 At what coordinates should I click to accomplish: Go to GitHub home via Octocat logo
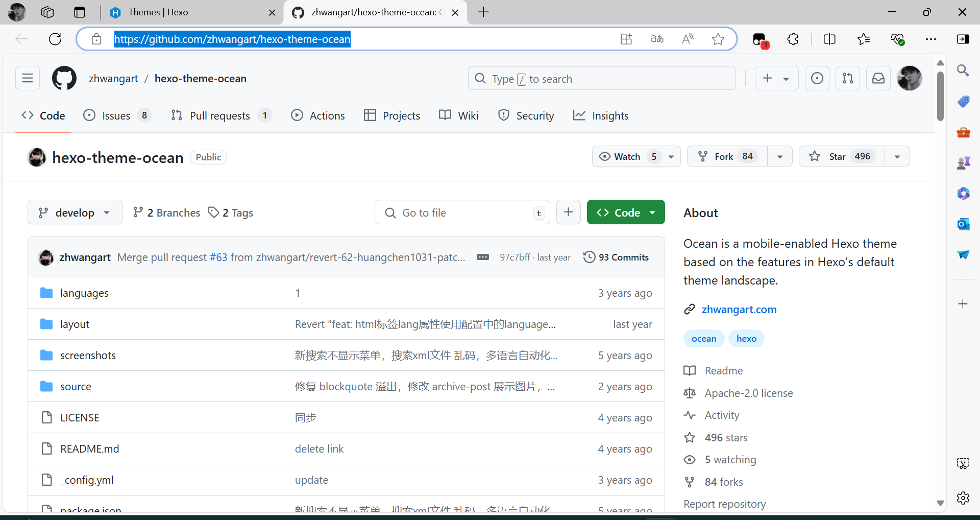(64, 78)
